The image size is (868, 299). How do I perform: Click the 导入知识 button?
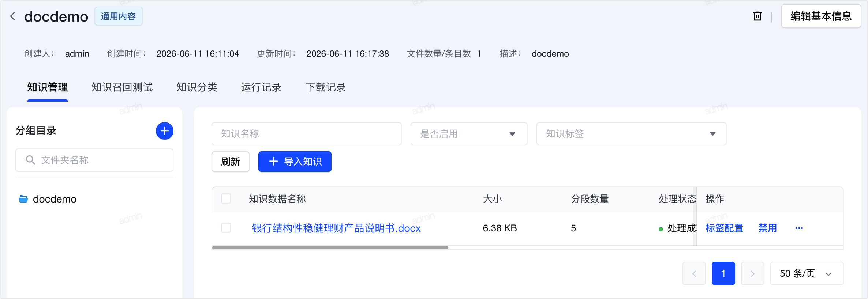295,162
